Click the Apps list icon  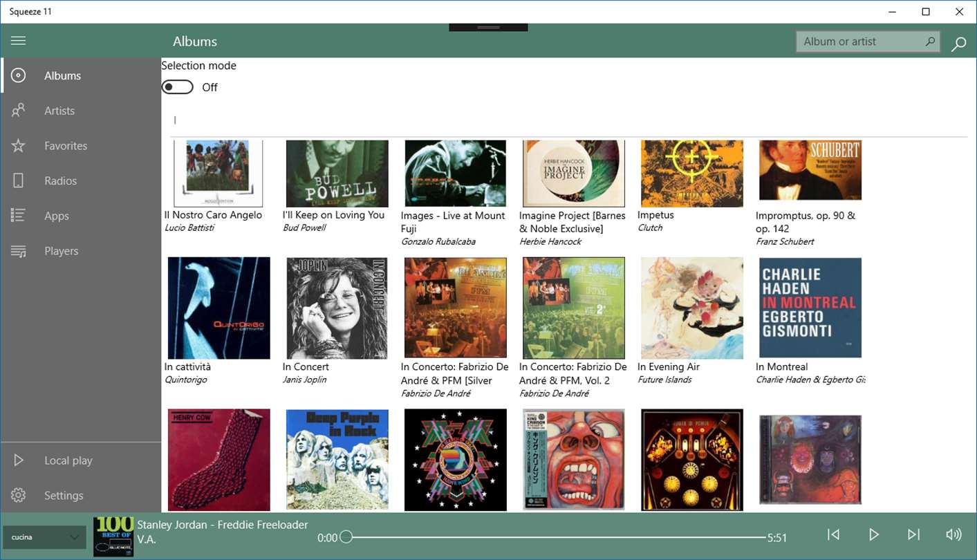tap(19, 216)
